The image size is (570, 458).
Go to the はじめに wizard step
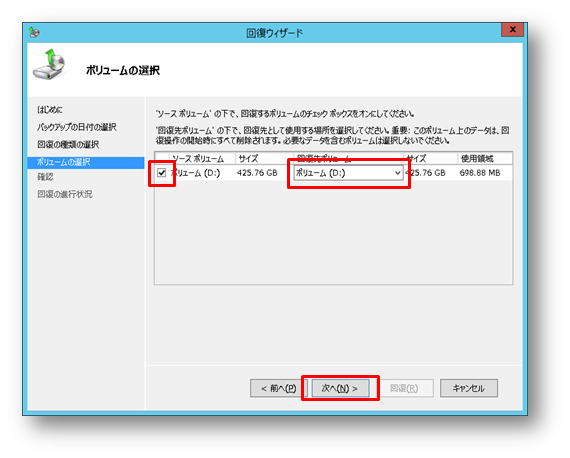click(49, 109)
